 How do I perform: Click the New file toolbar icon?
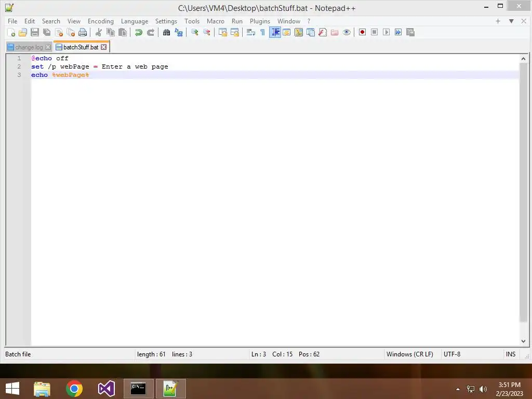[x=11, y=32]
